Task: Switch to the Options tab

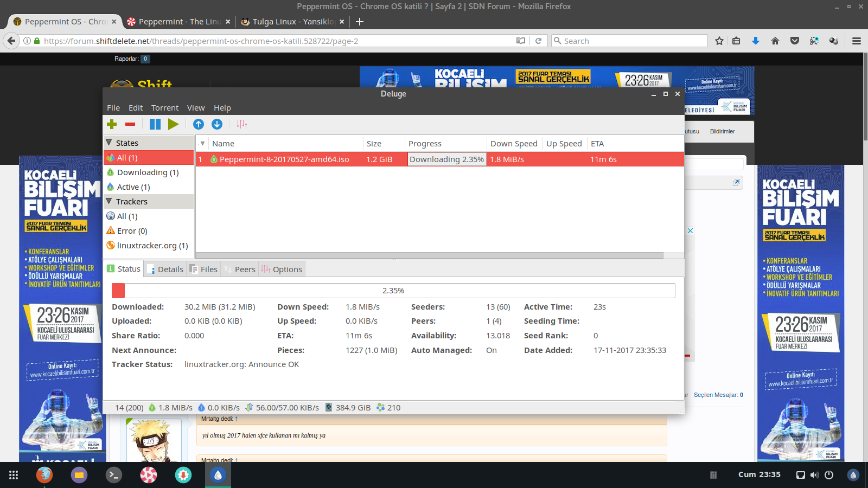Action: [282, 269]
